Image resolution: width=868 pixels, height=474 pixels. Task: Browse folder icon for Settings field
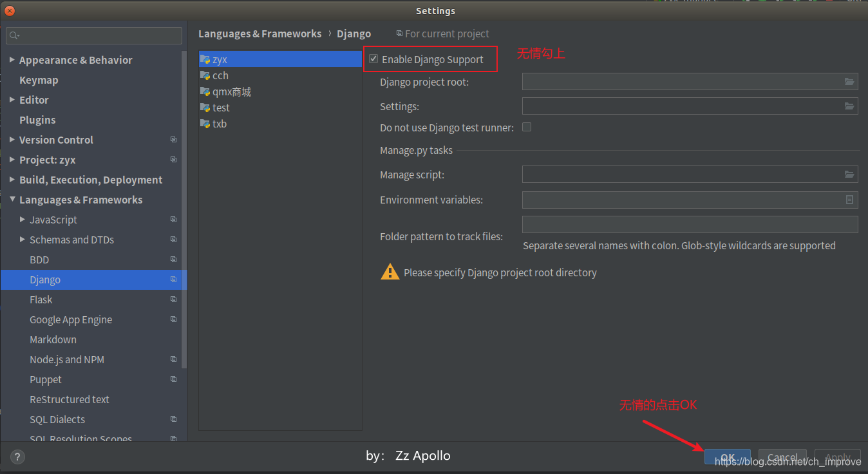[849, 106]
